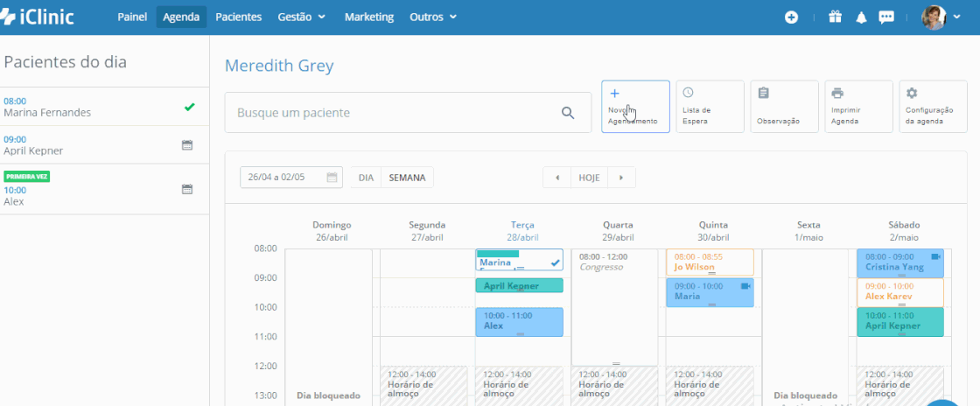Open Configuração da agenda
Screen dimensions: 980x406
[933, 106]
